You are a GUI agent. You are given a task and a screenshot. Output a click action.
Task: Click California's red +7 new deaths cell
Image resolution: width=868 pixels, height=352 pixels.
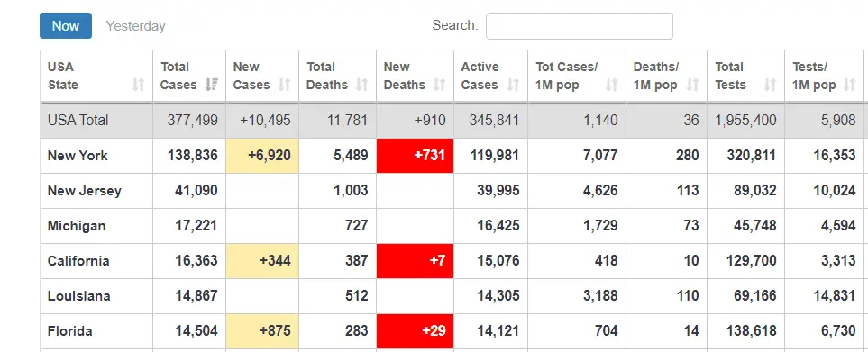416,261
